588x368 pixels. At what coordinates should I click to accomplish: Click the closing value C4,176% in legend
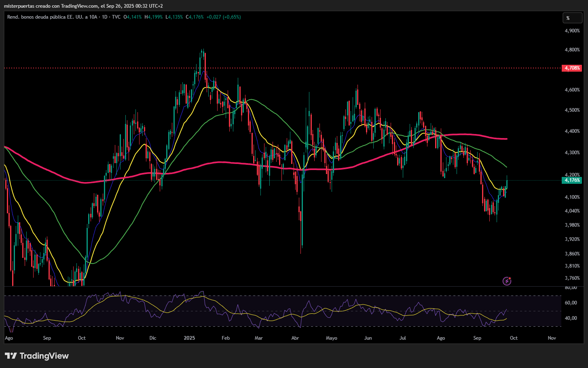195,17
